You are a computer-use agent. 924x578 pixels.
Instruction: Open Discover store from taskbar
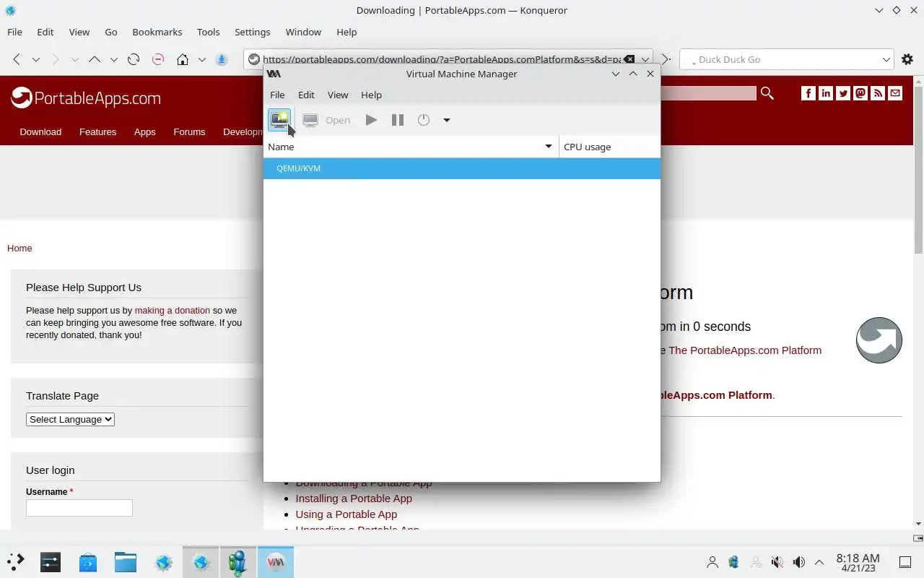click(x=88, y=562)
